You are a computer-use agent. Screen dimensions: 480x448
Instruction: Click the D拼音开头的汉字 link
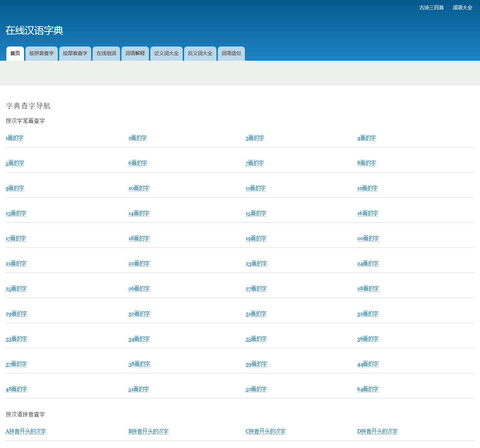pos(377,432)
